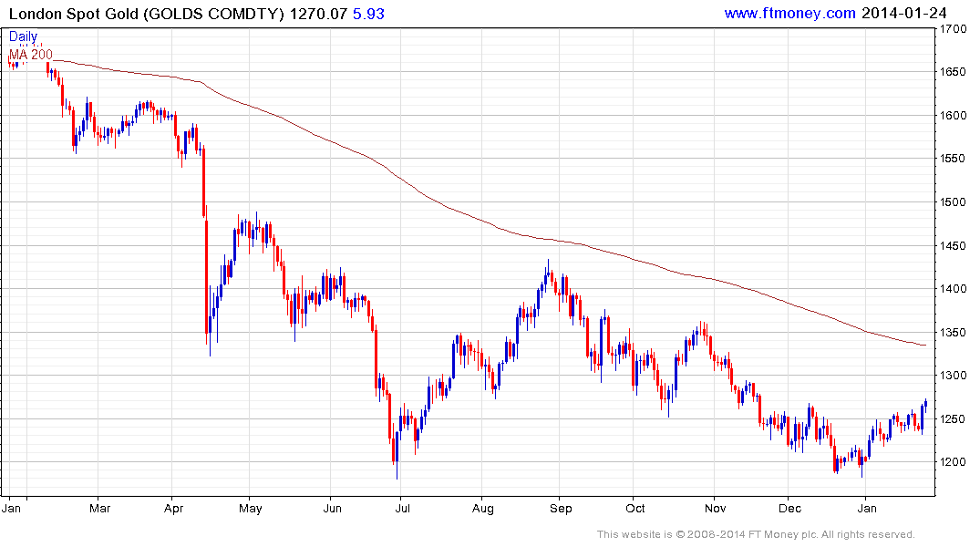The image size is (980, 547).
Task: Click the 'Aug' time axis label
Action: (483, 509)
